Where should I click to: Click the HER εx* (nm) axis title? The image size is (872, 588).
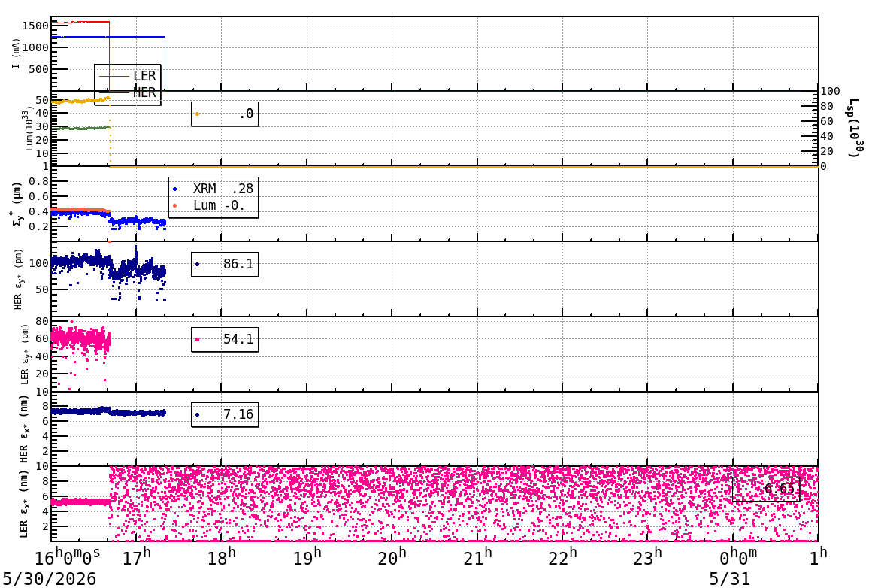coord(23,429)
